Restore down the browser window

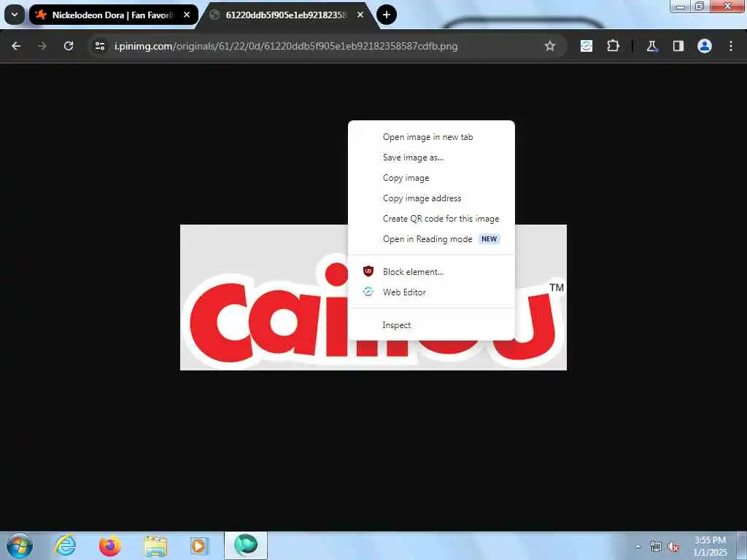tap(700, 6)
